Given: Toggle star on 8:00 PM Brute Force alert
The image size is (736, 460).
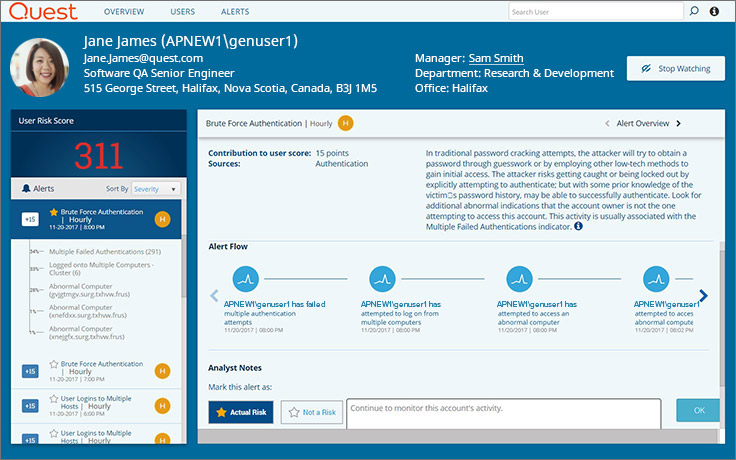Looking at the screenshot, I should pyautogui.click(x=54, y=212).
